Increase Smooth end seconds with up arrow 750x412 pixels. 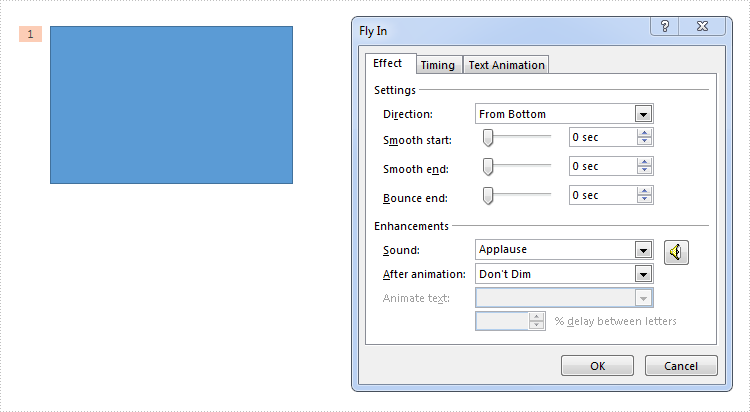tap(644, 163)
